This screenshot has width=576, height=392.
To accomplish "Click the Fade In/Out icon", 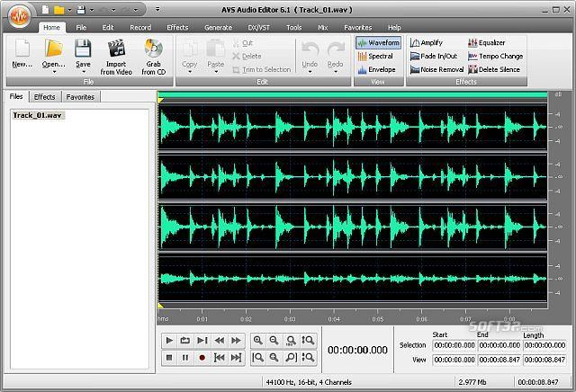I will click(x=415, y=56).
